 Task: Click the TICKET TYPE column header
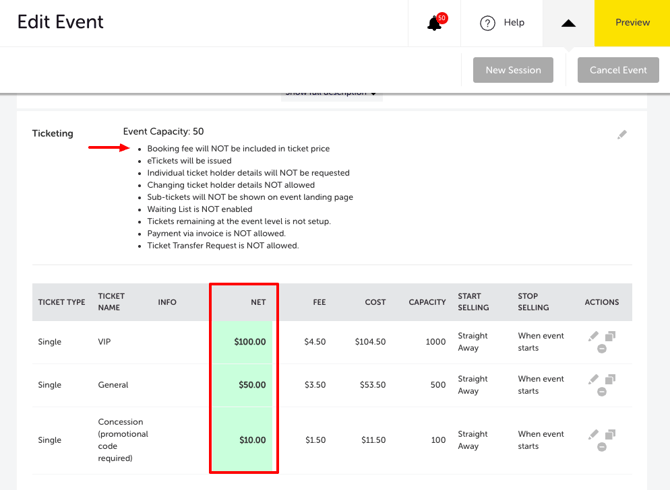click(62, 302)
